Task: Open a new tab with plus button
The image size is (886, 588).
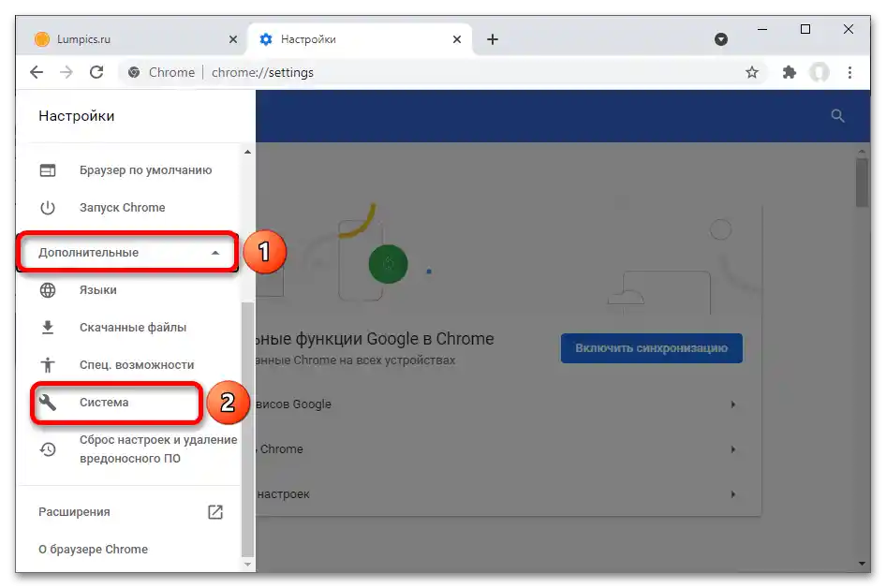Action: coord(492,39)
